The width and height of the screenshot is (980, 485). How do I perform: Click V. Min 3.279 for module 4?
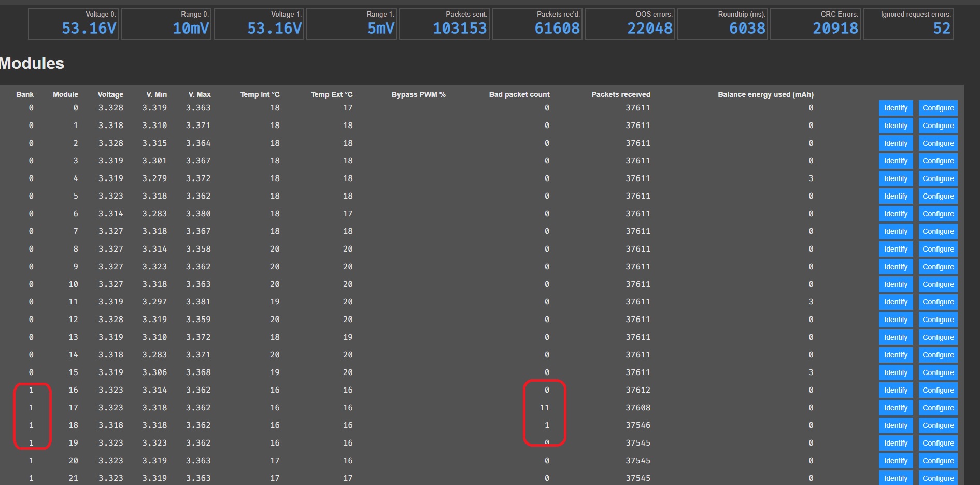coord(154,178)
